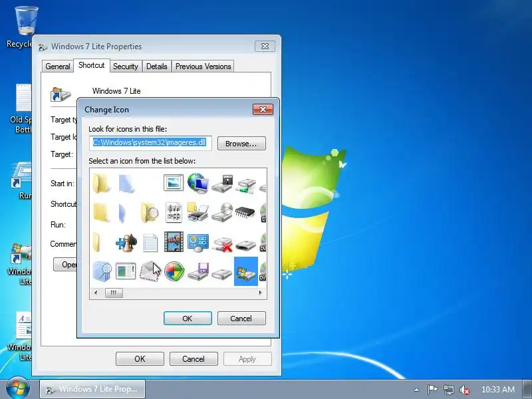The width and height of the screenshot is (532, 399).
Task: Click the 10:33 AM clock
Action: [497, 390]
